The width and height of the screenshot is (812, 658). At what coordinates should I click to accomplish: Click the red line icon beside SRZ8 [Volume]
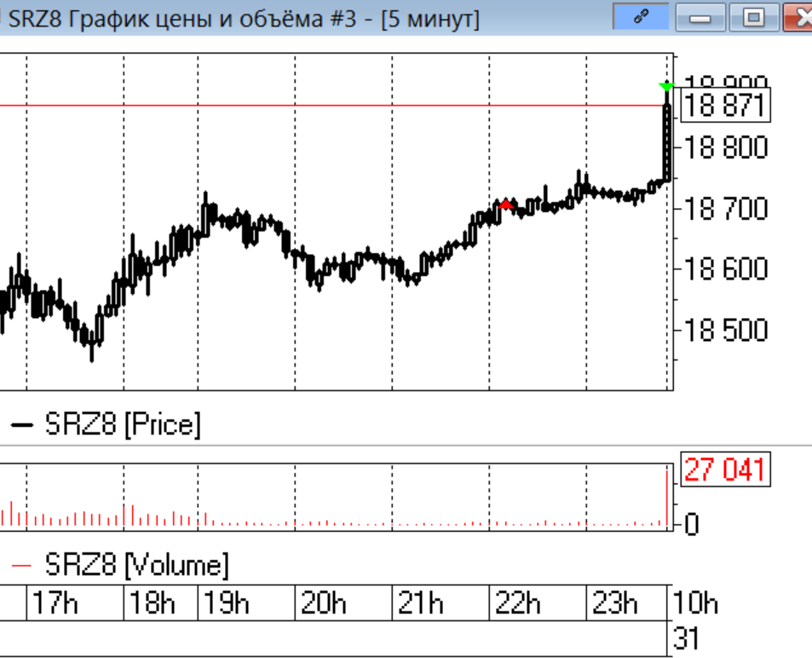[x=22, y=564]
